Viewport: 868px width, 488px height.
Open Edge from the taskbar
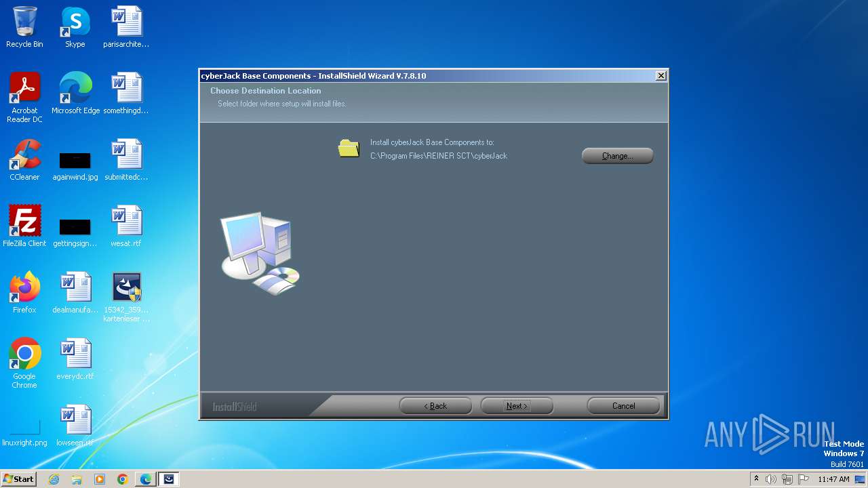click(146, 479)
